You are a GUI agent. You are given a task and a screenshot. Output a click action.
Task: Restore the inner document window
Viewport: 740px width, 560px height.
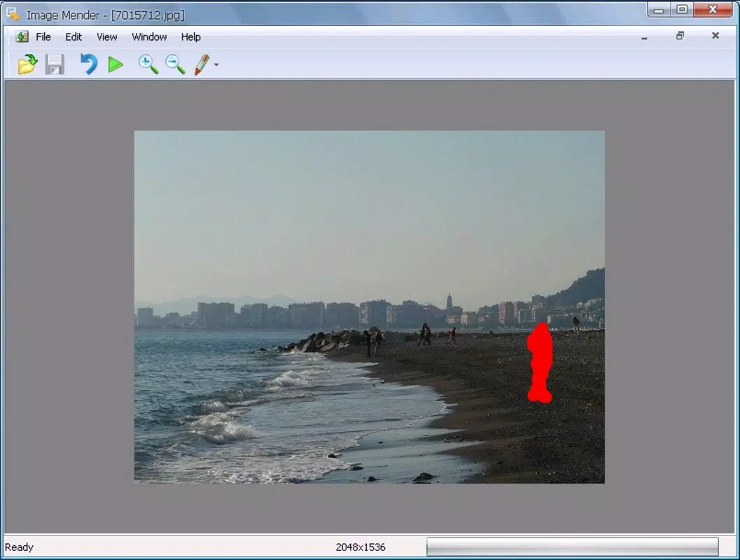pyautogui.click(x=680, y=36)
